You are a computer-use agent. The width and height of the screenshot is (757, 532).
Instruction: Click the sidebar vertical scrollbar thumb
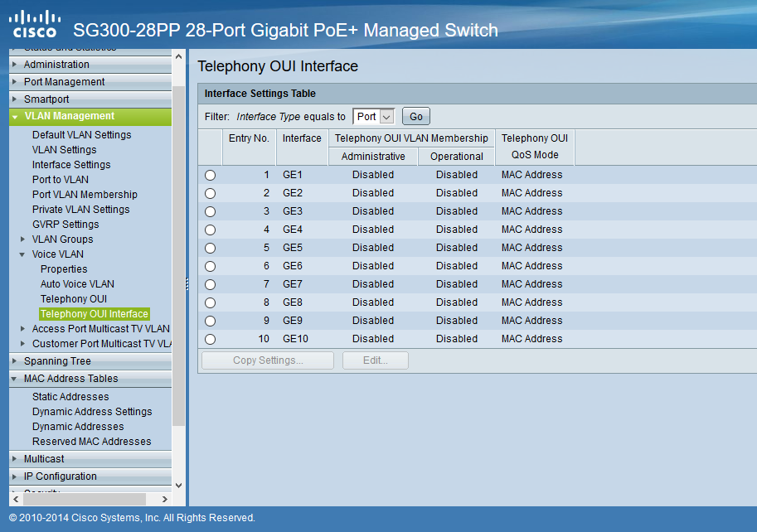click(178, 255)
